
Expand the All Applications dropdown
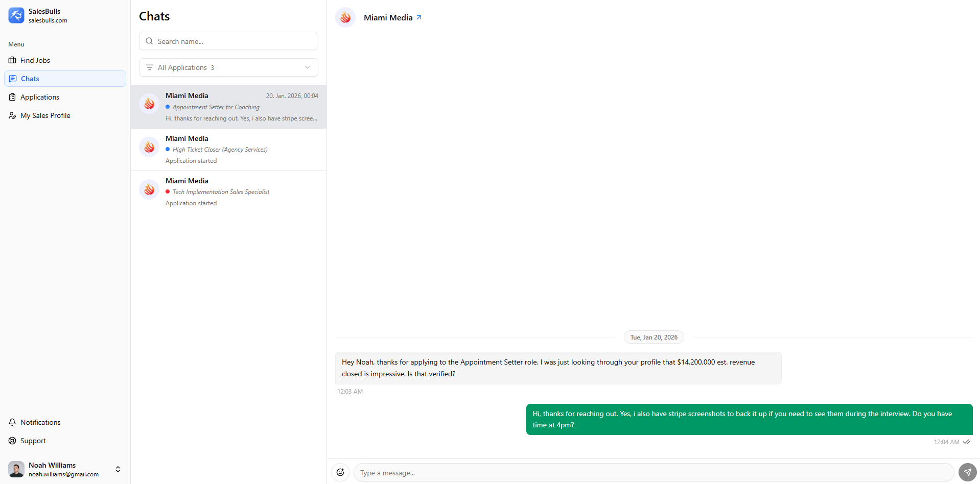[x=307, y=67]
